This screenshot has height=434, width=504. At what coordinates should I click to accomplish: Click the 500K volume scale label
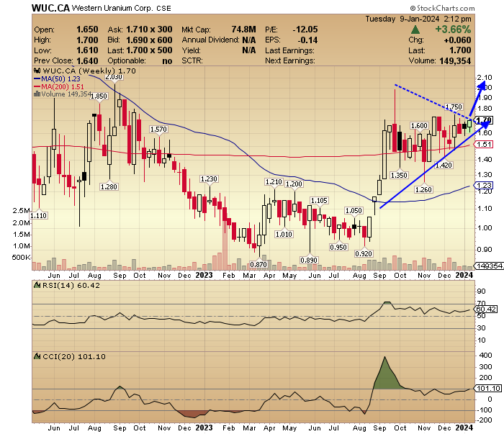pyautogui.click(x=21, y=258)
